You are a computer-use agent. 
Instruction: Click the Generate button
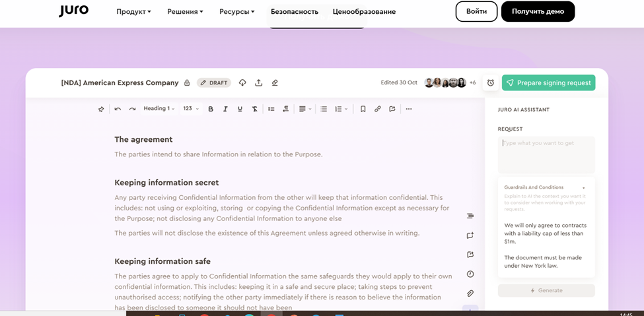point(546,290)
